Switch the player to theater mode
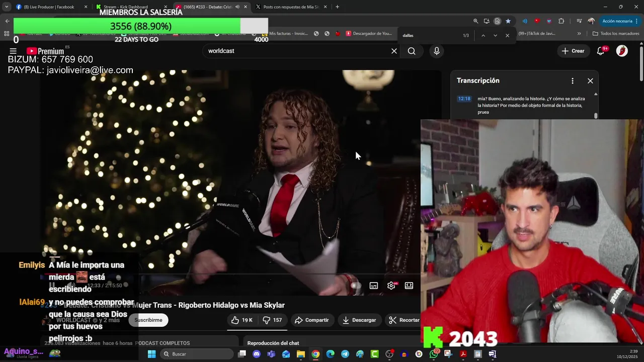The width and height of the screenshot is (644, 362). click(409, 286)
